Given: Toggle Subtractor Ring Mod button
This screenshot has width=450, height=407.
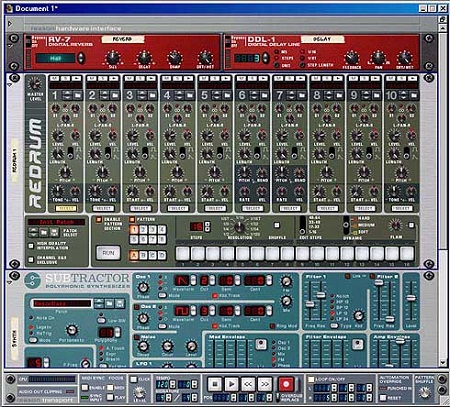Looking at the screenshot, I should 272,326.
